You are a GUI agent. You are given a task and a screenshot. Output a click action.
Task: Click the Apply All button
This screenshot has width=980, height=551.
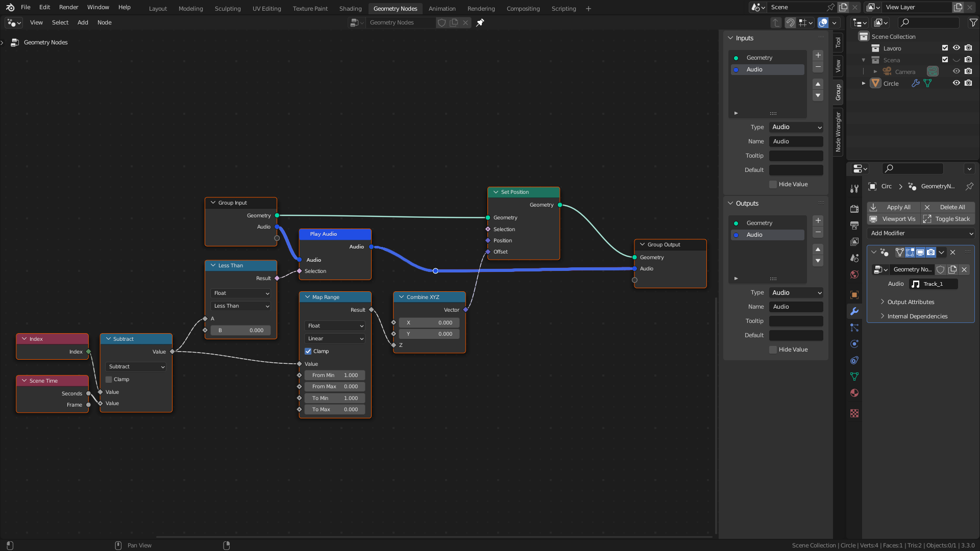point(894,207)
